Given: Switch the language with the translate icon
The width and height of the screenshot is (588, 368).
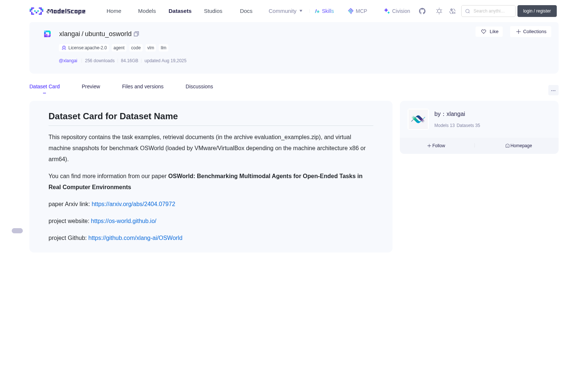Looking at the screenshot, I should (x=452, y=11).
